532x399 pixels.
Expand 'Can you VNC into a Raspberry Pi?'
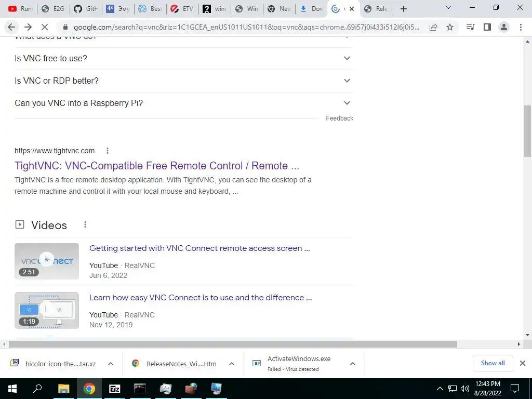[x=183, y=103]
